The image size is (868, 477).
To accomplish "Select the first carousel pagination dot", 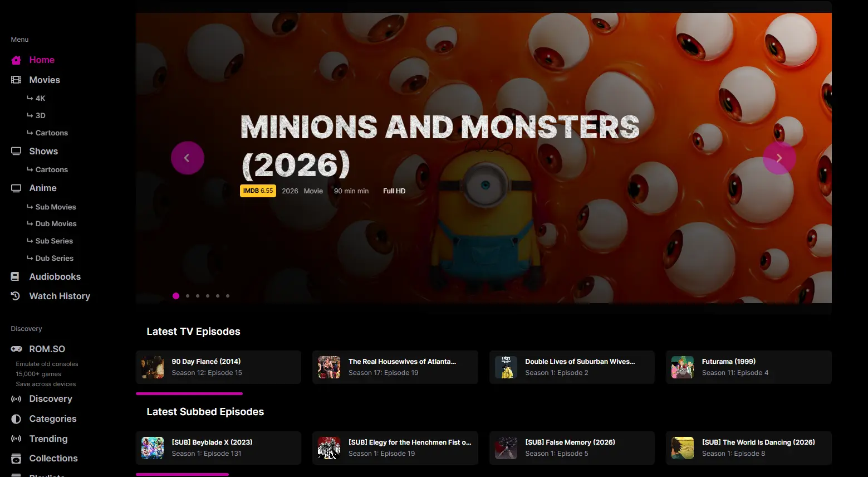I will pos(176,296).
